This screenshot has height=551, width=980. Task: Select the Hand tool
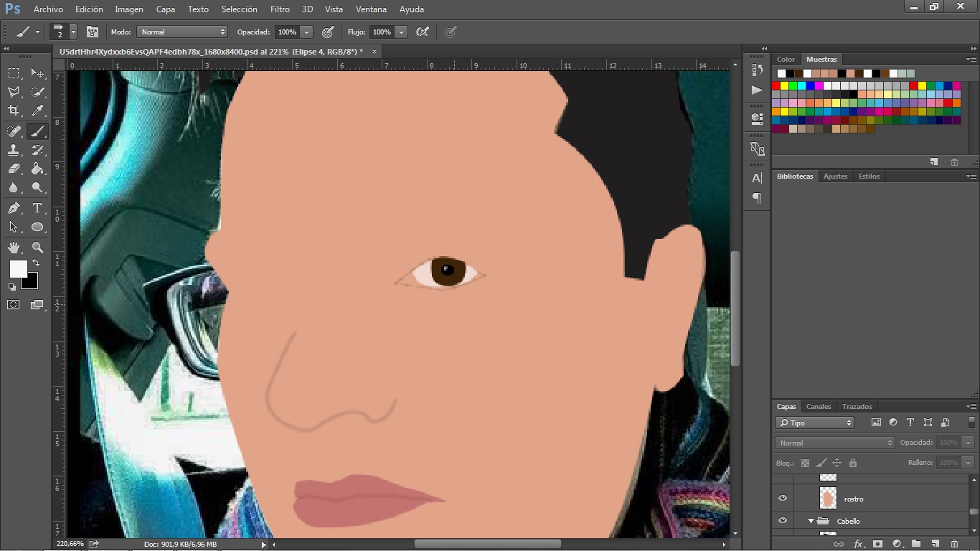(14, 248)
